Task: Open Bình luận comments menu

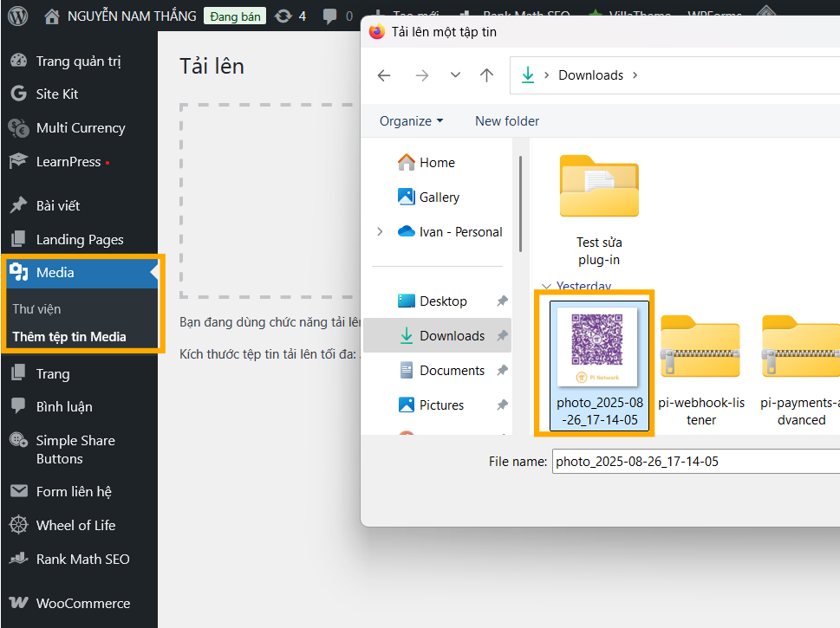Action: pos(79,407)
